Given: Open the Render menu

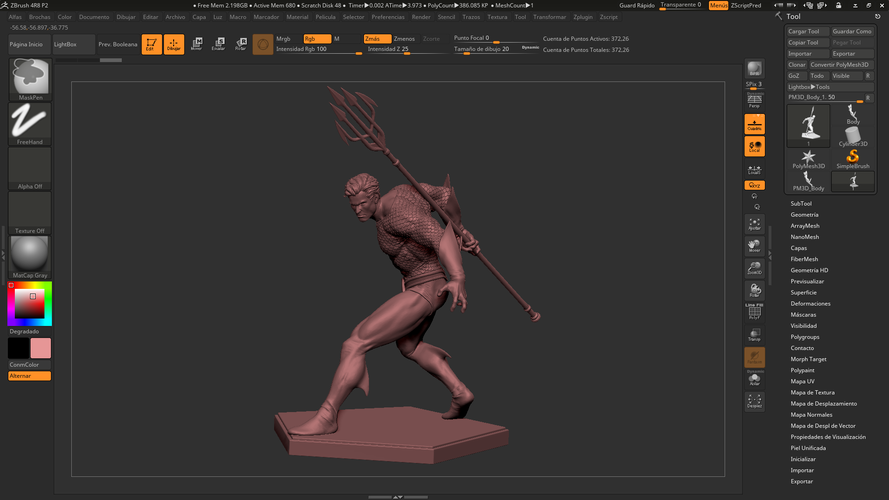Looking at the screenshot, I should tap(421, 17).
